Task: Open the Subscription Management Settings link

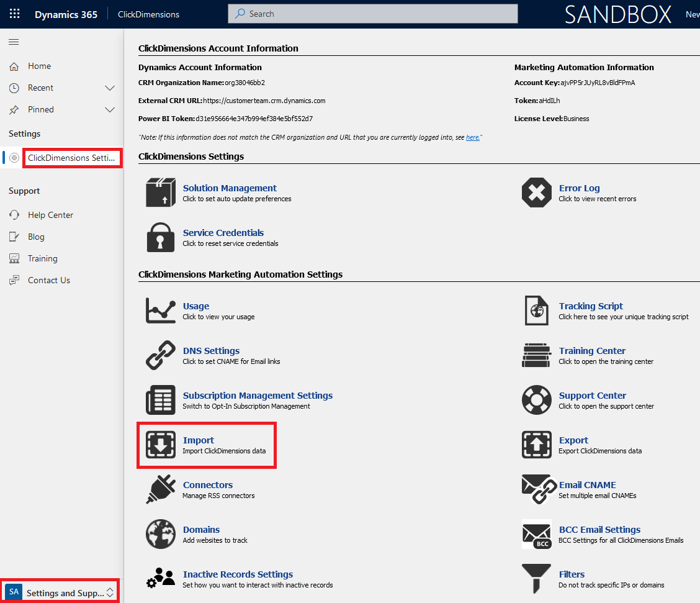Action: (258, 396)
